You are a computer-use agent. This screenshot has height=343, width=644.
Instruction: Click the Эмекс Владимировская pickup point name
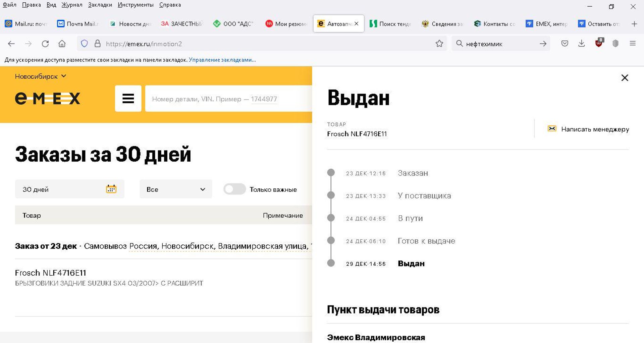click(376, 337)
